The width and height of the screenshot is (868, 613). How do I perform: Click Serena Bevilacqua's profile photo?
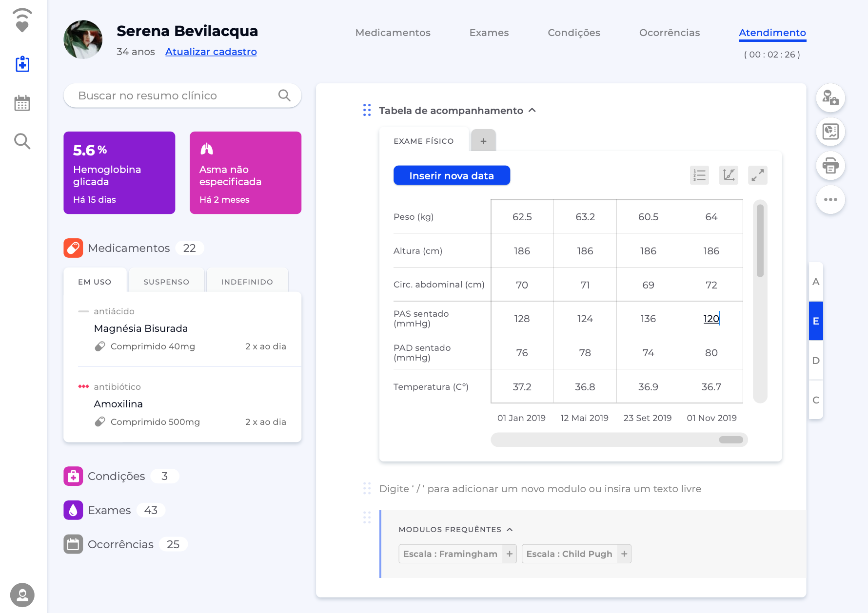(x=83, y=39)
